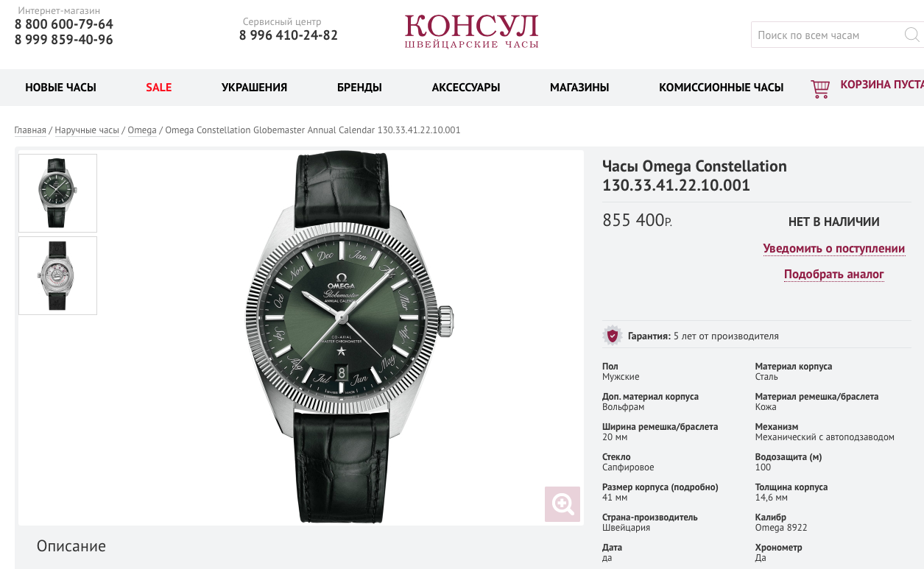The image size is (924, 569).
Task: Click the main green watch image
Action: tap(350, 337)
